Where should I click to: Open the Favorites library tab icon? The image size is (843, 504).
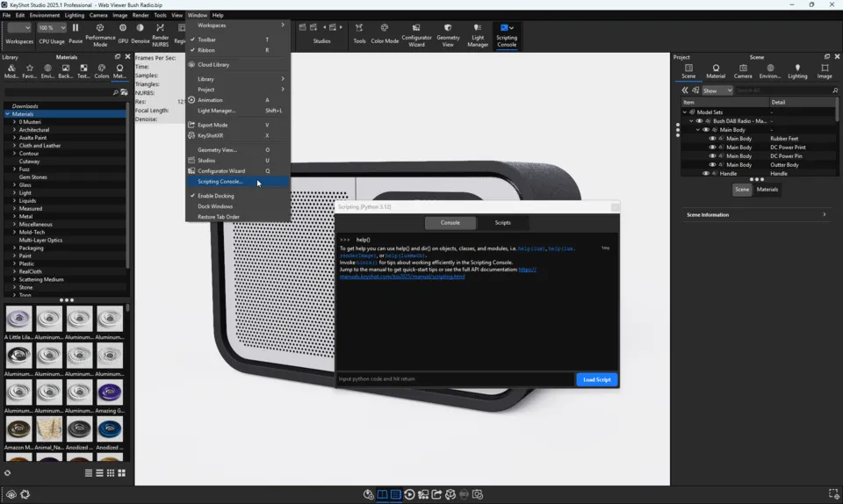pyautogui.click(x=30, y=71)
